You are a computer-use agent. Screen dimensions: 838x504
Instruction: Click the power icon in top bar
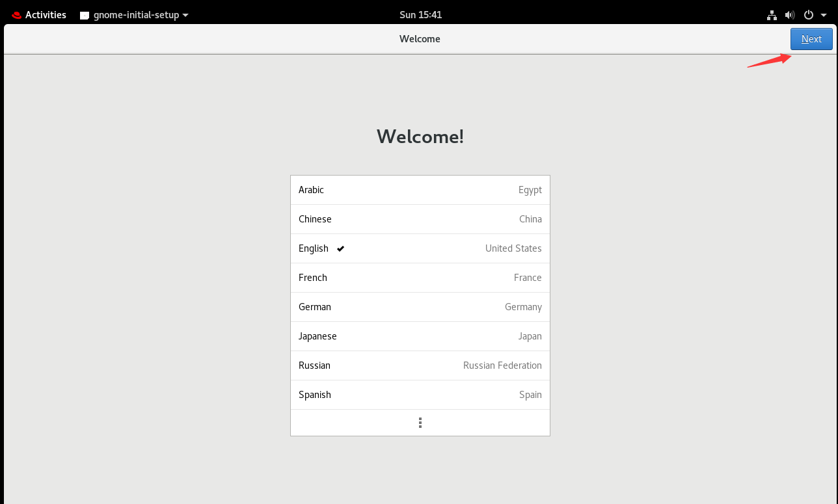pos(809,14)
